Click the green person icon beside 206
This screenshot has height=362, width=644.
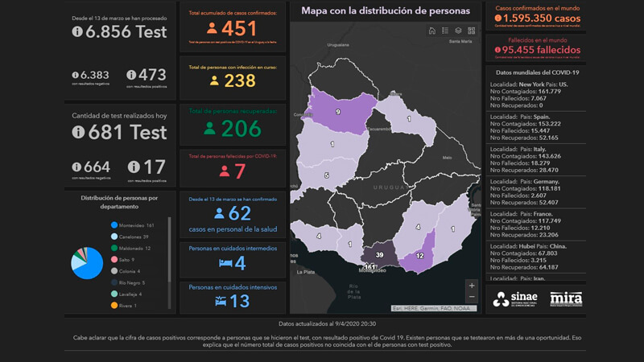209,129
